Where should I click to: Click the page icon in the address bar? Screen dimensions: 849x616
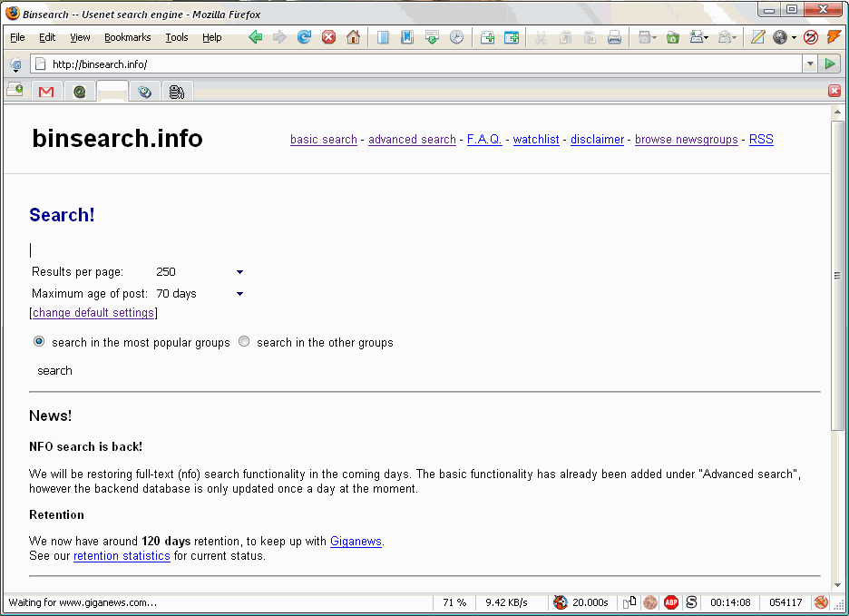[40, 64]
